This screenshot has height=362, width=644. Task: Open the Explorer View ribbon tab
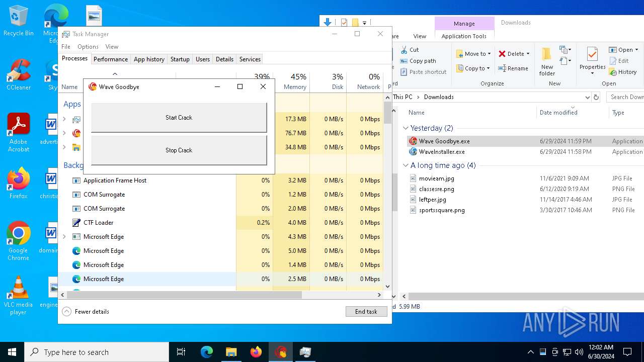[x=420, y=36]
